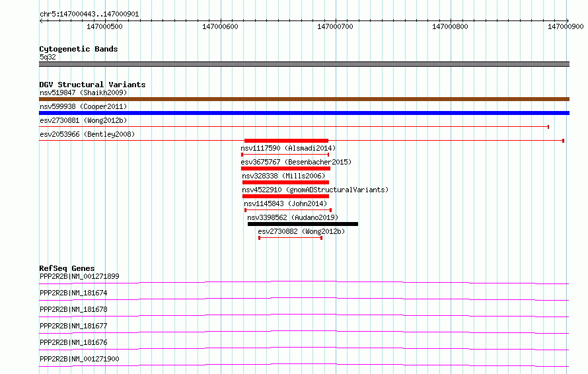588x374 pixels.
Task: Click the 147000900 ruler position label
Action: pyautogui.click(x=566, y=26)
